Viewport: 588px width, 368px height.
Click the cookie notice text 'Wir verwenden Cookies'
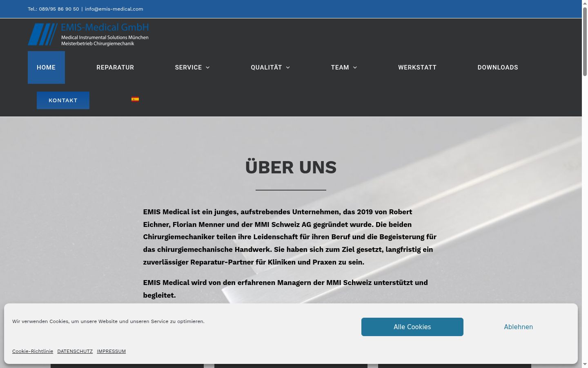click(108, 321)
